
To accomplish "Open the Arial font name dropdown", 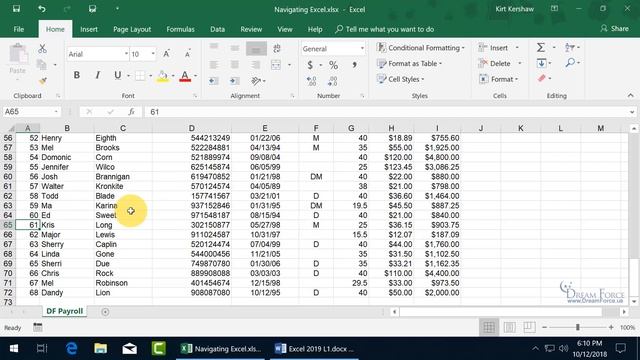I will coord(126,54).
